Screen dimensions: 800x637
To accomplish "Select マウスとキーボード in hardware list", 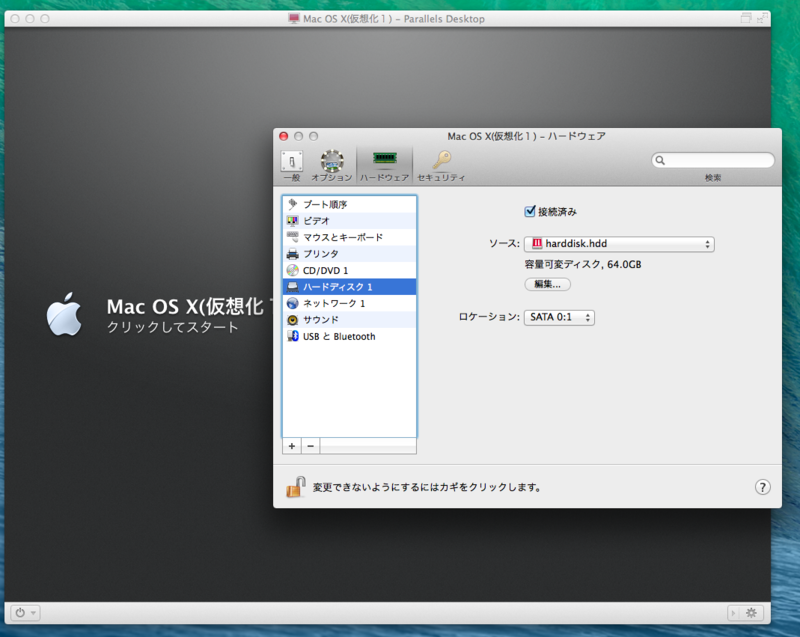I will click(349, 237).
